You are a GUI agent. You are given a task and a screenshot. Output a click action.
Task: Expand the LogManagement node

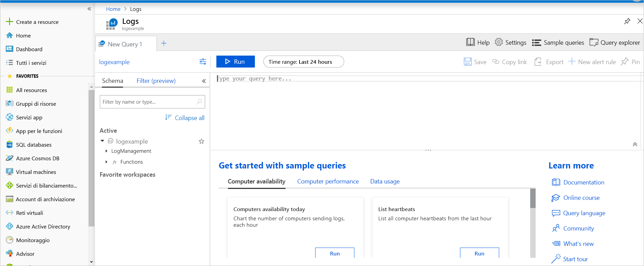pyautogui.click(x=106, y=151)
